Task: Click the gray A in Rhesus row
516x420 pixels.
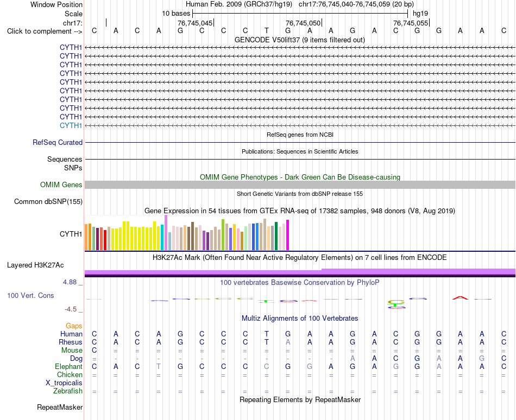Action: point(288,342)
